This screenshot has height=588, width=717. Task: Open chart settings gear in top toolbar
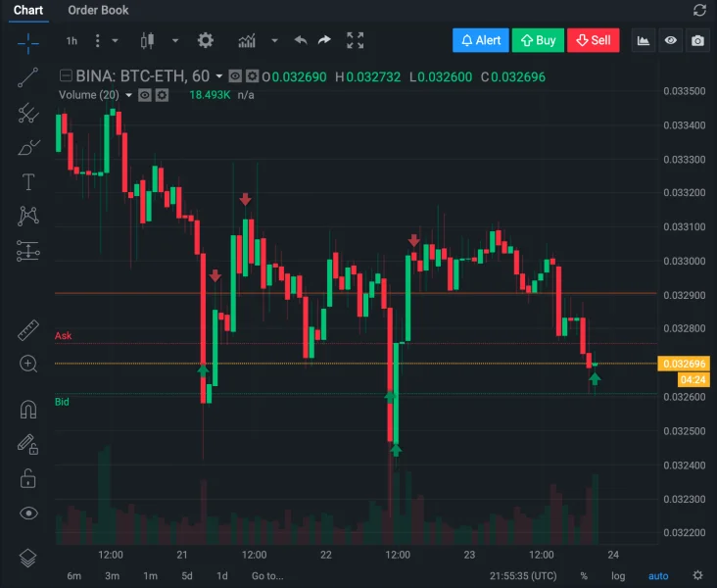tap(205, 40)
